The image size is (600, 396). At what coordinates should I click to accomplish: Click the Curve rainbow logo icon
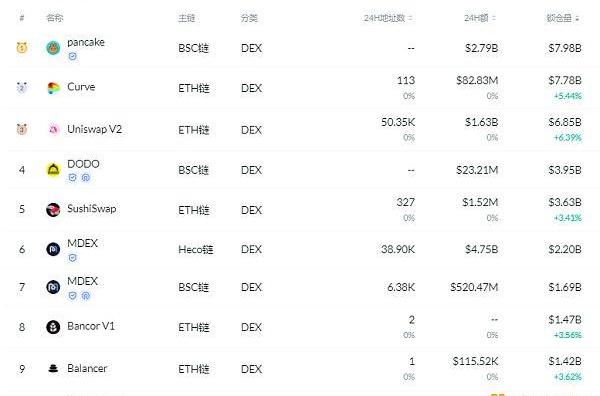pos(53,88)
